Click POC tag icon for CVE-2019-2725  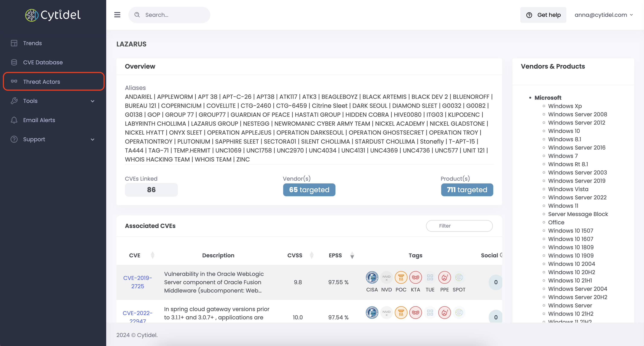(401, 277)
